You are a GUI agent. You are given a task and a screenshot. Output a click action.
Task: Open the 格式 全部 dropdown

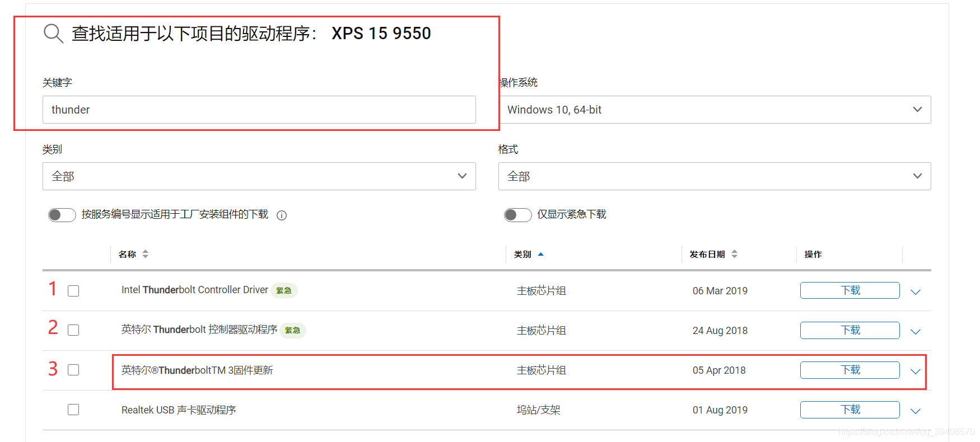point(715,176)
